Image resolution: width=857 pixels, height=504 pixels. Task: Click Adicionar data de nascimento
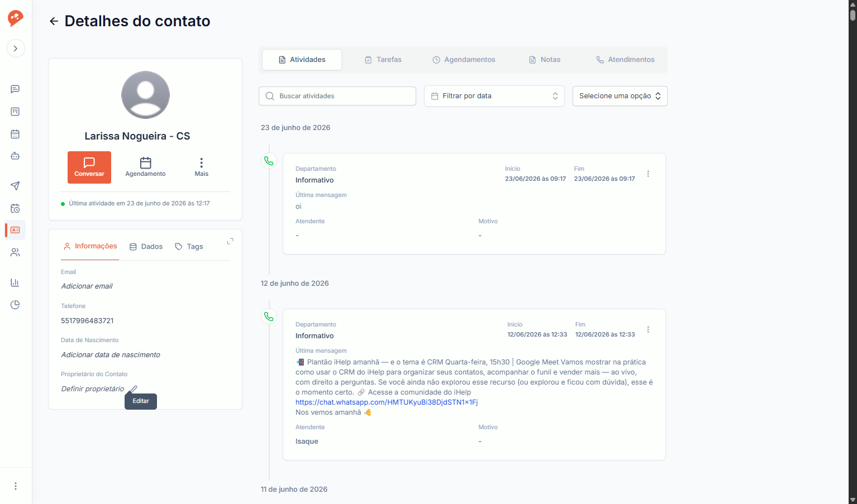(111, 355)
